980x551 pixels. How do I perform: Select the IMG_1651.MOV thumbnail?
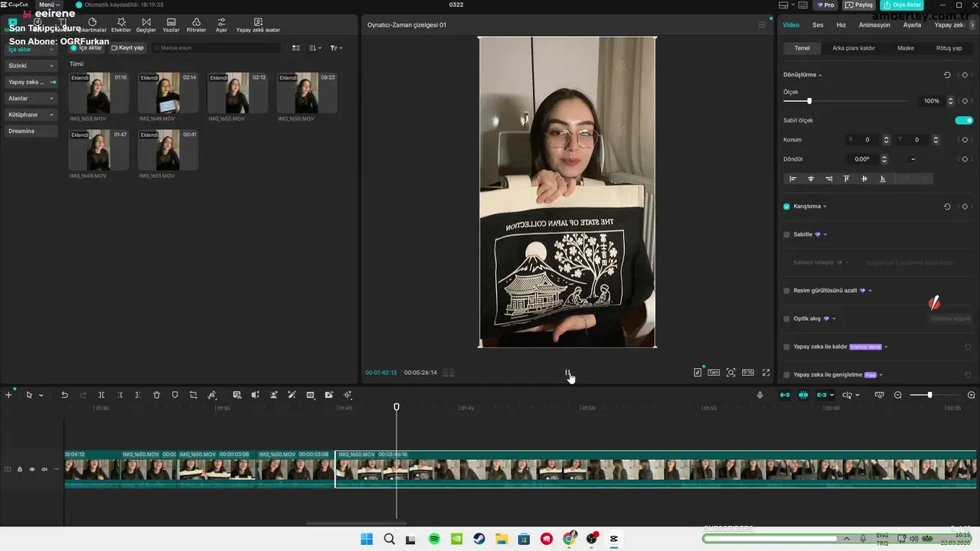(168, 150)
